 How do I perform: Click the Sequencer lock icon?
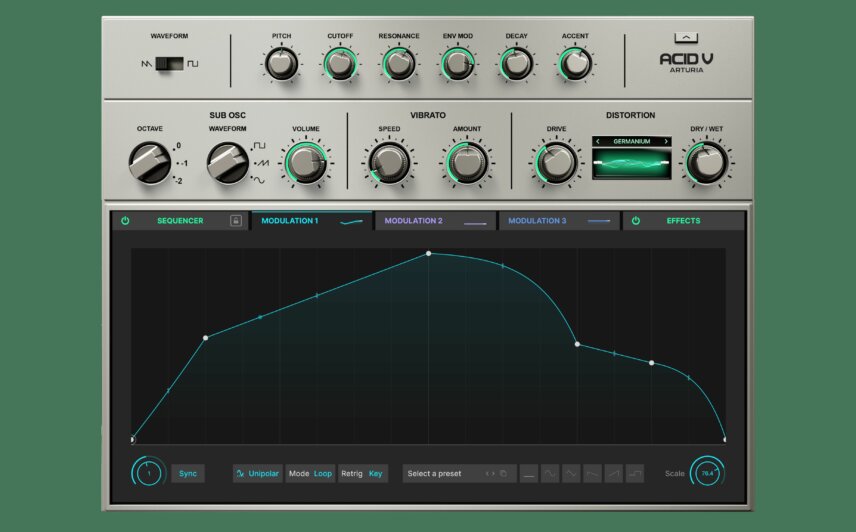click(x=236, y=221)
